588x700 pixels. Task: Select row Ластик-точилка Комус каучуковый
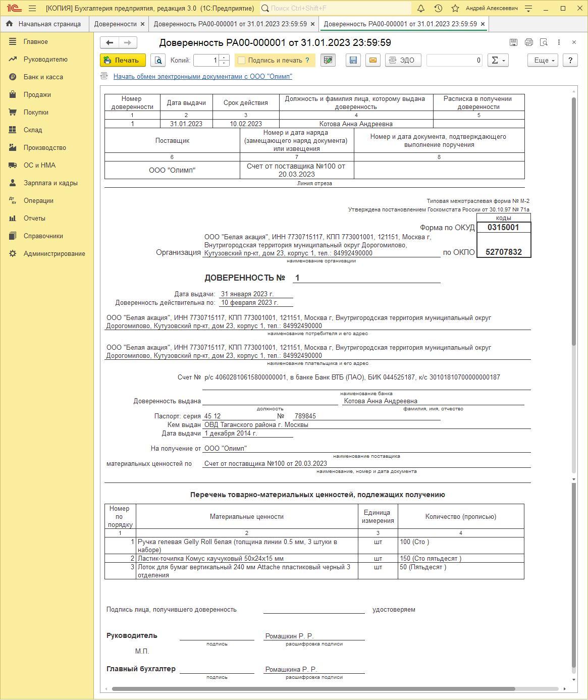314,559
